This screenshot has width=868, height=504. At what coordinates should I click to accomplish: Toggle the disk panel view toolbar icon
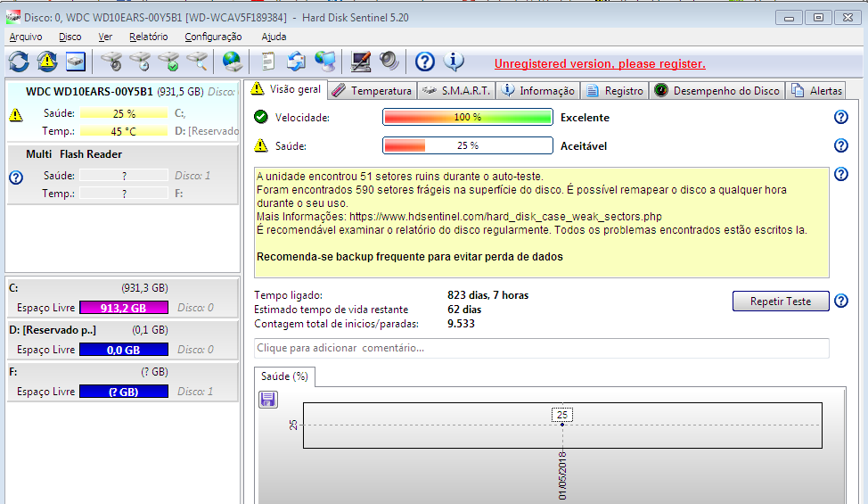(76, 62)
